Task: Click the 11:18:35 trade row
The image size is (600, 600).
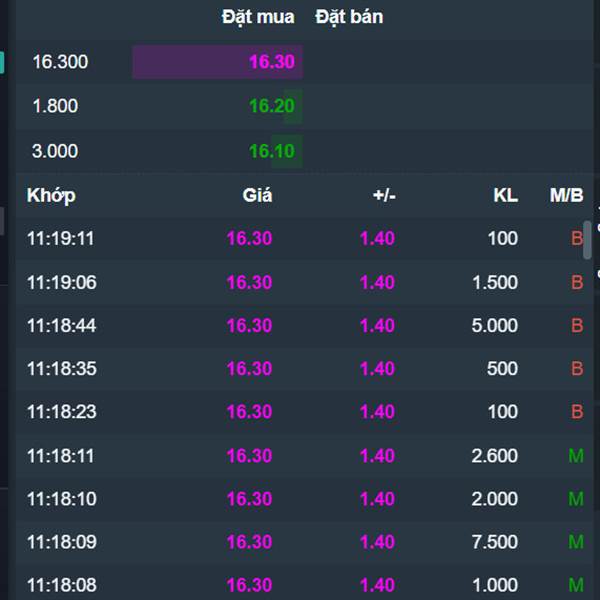Action: click(x=305, y=369)
